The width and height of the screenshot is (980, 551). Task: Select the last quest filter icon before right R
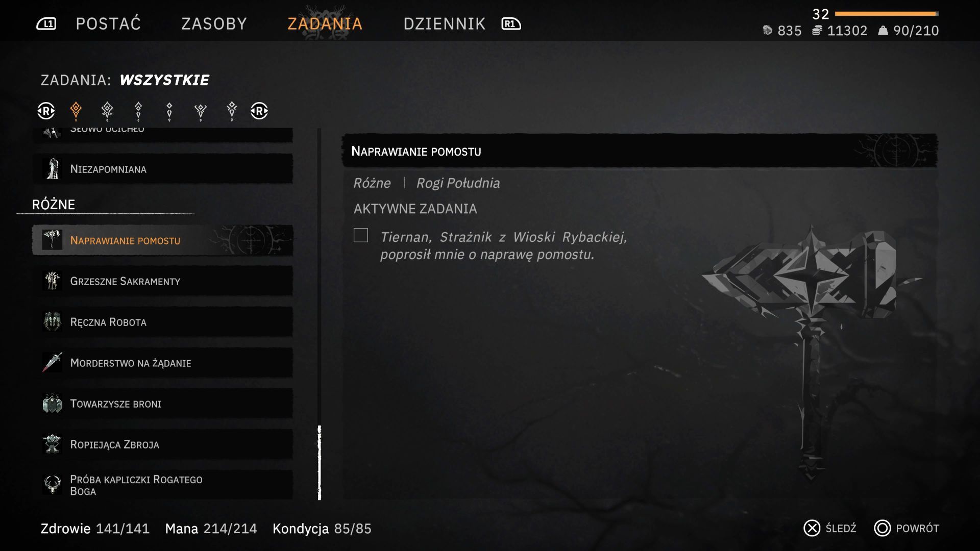(232, 110)
